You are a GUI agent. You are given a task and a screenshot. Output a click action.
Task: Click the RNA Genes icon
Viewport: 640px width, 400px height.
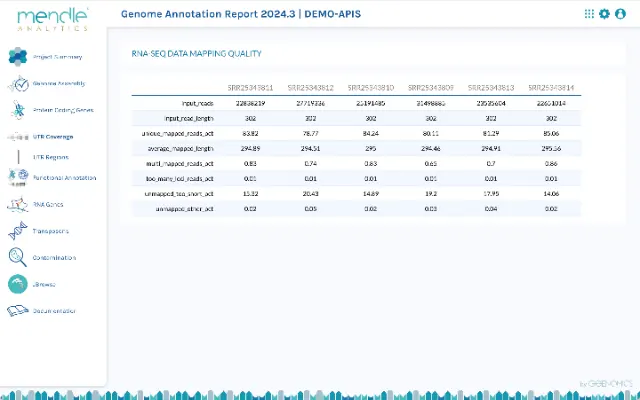point(17,204)
